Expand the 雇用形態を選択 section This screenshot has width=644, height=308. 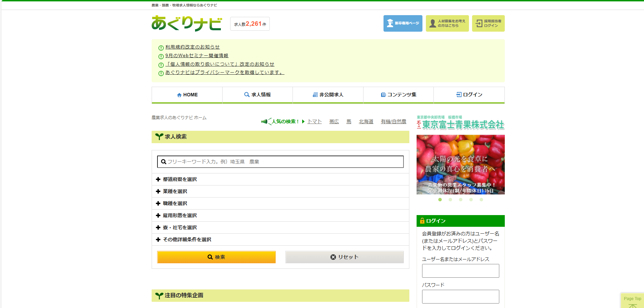pyautogui.click(x=158, y=215)
